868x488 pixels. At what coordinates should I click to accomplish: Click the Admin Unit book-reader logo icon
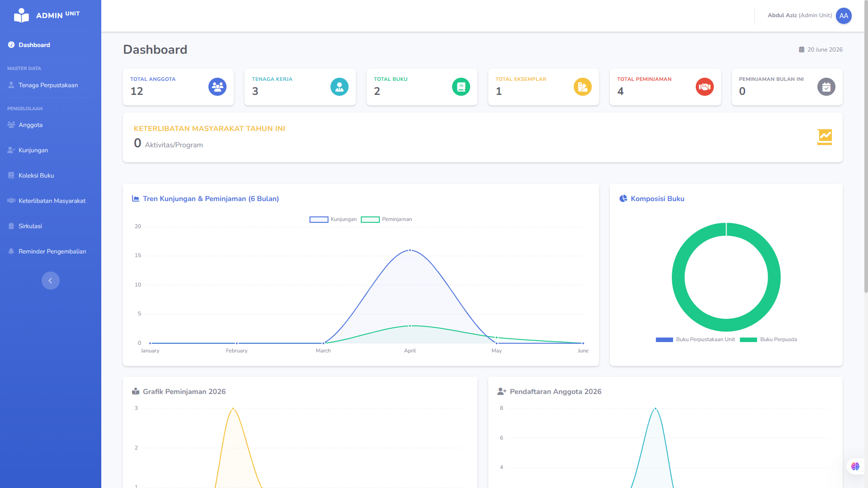[21, 15]
